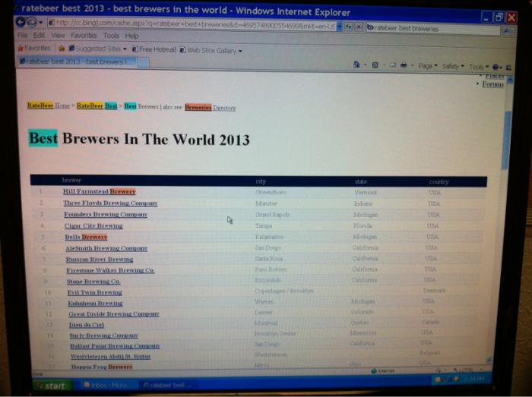The height and width of the screenshot is (397, 532).
Task: Open Stone Brewing Co. link
Action: coord(93,282)
